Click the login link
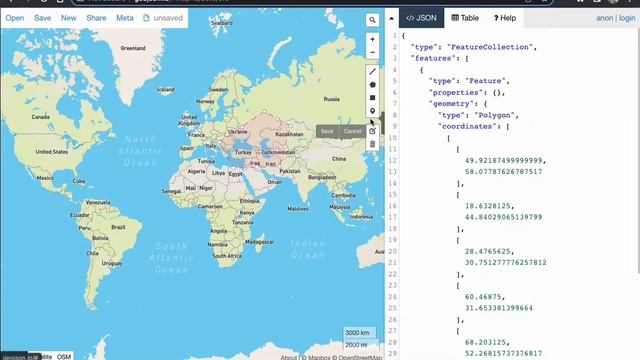Viewport: 640px width, 360px height. (627, 18)
